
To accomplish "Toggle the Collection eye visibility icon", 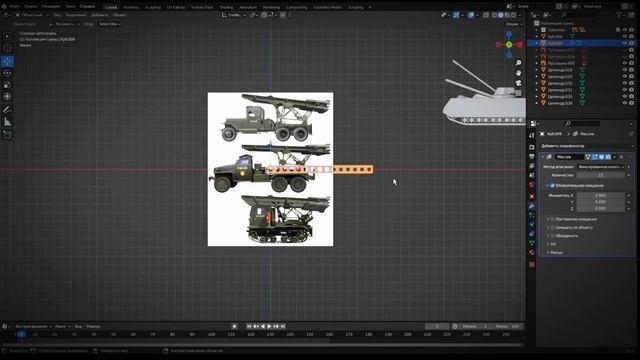I will pyautogui.click(x=624, y=30).
